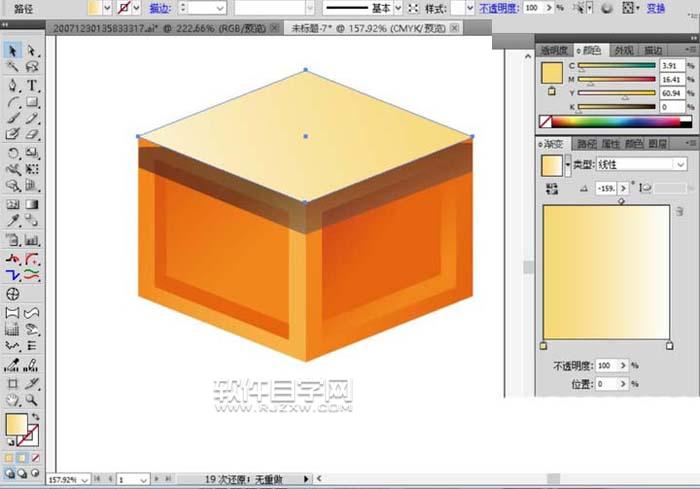Switch to the 外观 panel tab
Viewport: 700px width, 489px height.
(624, 49)
